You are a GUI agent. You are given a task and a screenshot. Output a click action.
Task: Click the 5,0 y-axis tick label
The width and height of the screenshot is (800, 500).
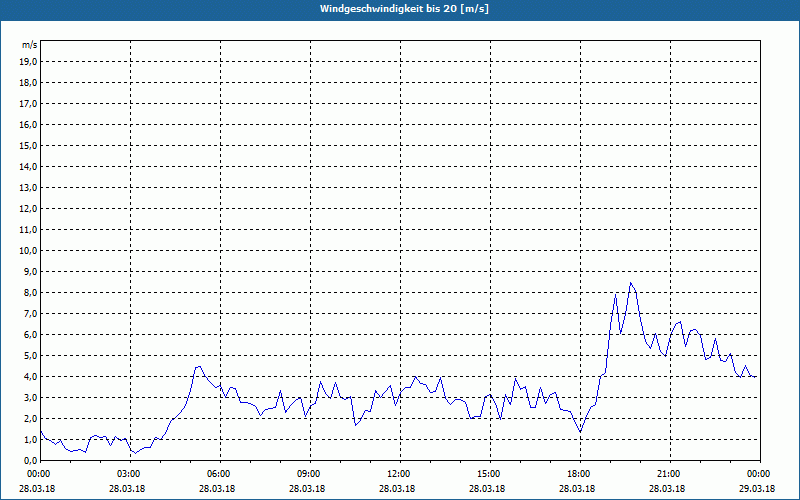pyautogui.click(x=30, y=356)
